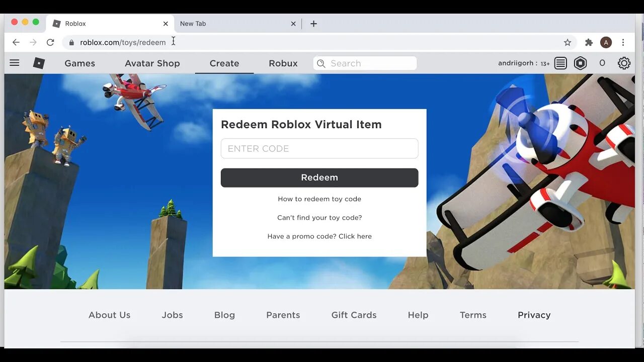Open the Terms footer link
The height and width of the screenshot is (362, 644).
473,315
